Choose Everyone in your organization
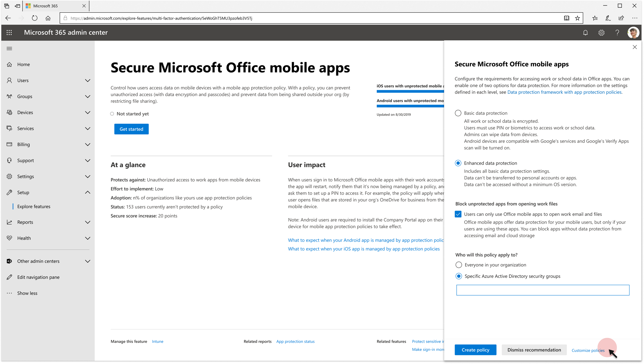 [x=459, y=265]
